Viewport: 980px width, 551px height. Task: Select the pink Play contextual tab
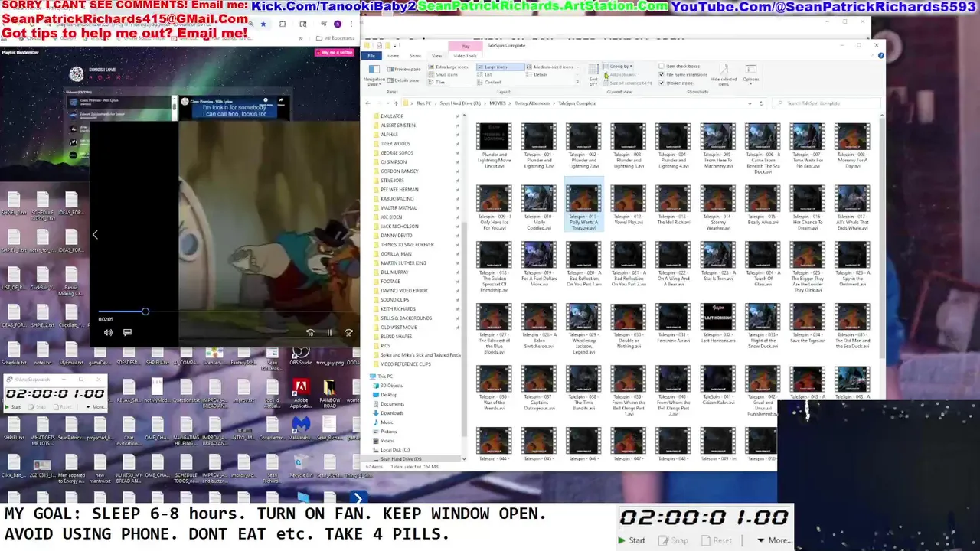465,47
